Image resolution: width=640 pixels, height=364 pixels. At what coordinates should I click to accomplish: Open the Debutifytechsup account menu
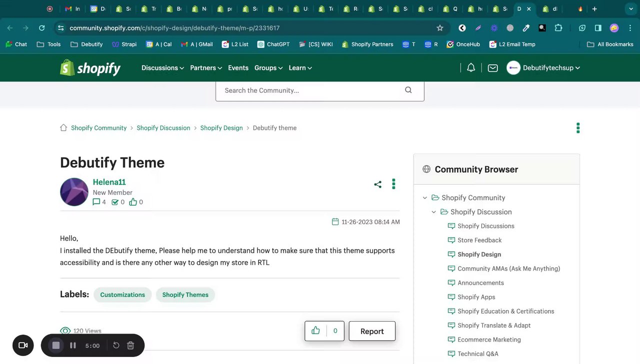coord(543,68)
